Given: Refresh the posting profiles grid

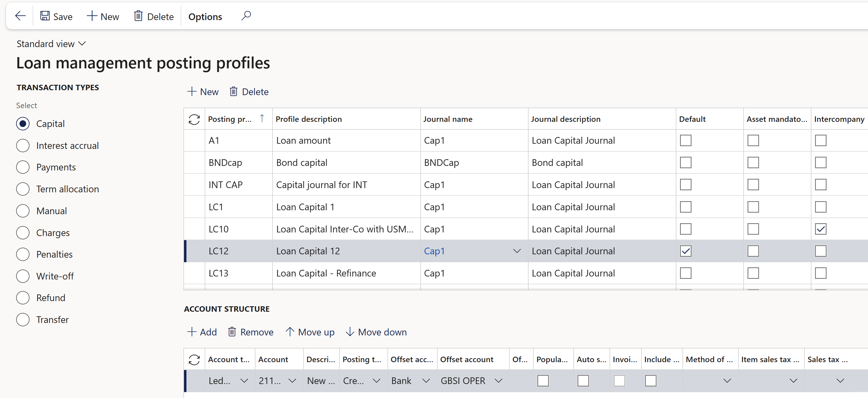Looking at the screenshot, I should tap(194, 119).
